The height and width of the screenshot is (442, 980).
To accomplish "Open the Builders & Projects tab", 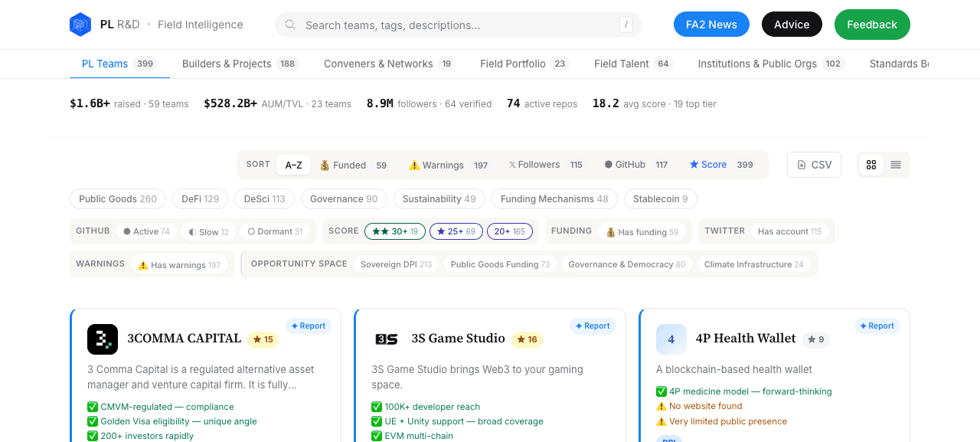I will pyautogui.click(x=240, y=64).
